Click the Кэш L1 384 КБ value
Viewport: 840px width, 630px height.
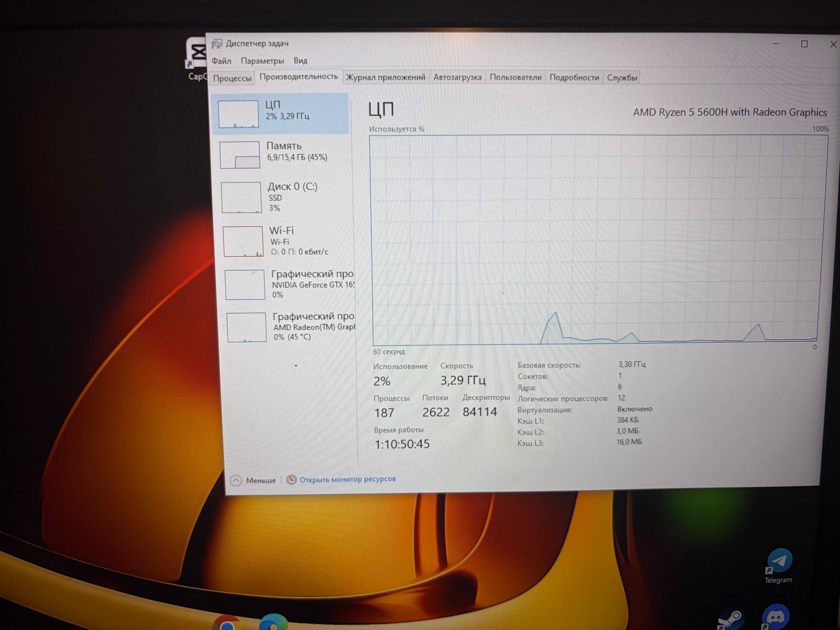coord(627,420)
